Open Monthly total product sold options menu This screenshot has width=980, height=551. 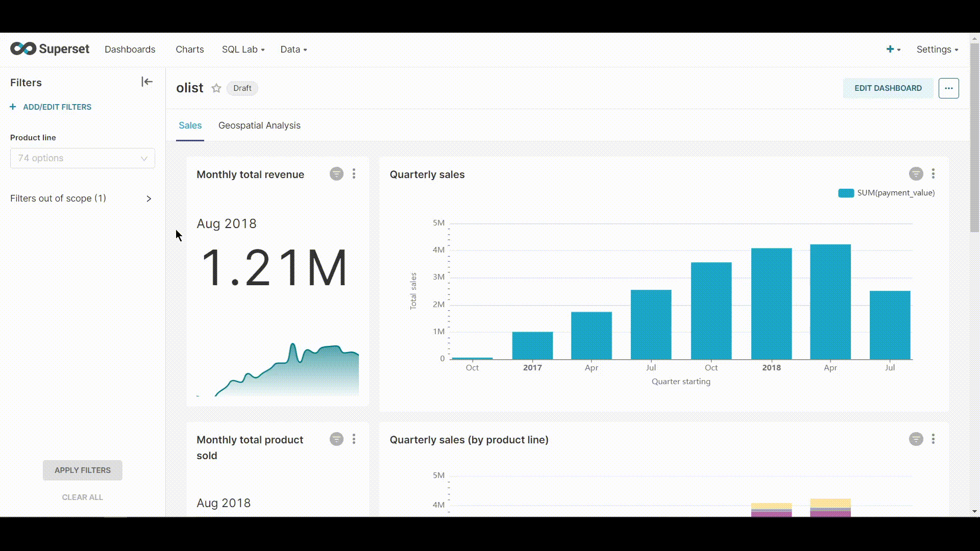354,439
